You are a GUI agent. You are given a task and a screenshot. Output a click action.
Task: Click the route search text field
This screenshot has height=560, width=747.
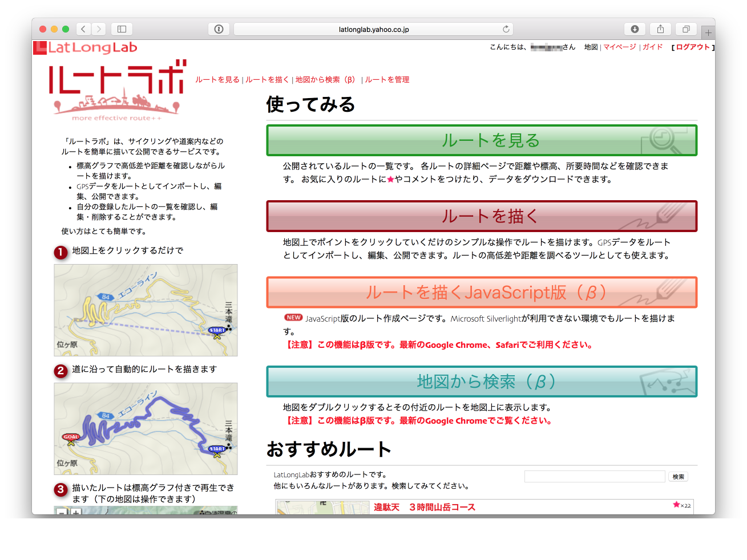pos(594,477)
